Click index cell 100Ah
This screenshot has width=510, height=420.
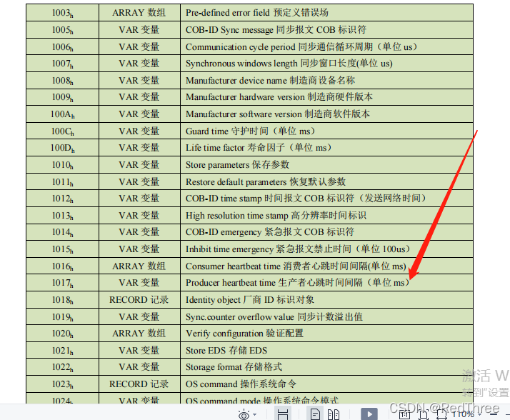(x=62, y=114)
